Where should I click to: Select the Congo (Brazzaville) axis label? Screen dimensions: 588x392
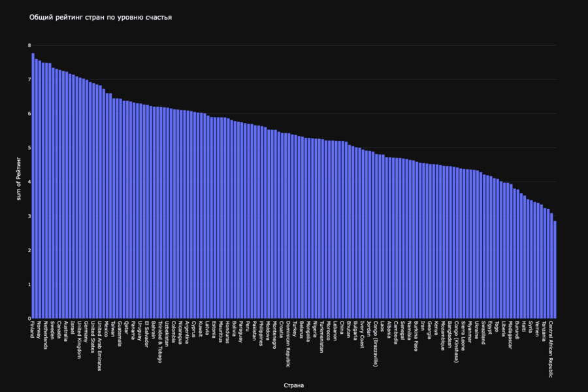click(376, 344)
